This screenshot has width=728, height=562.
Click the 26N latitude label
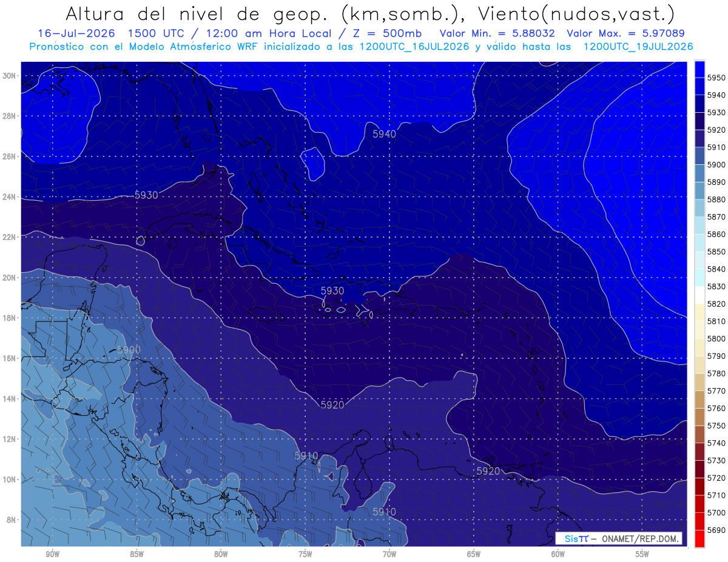[9, 156]
